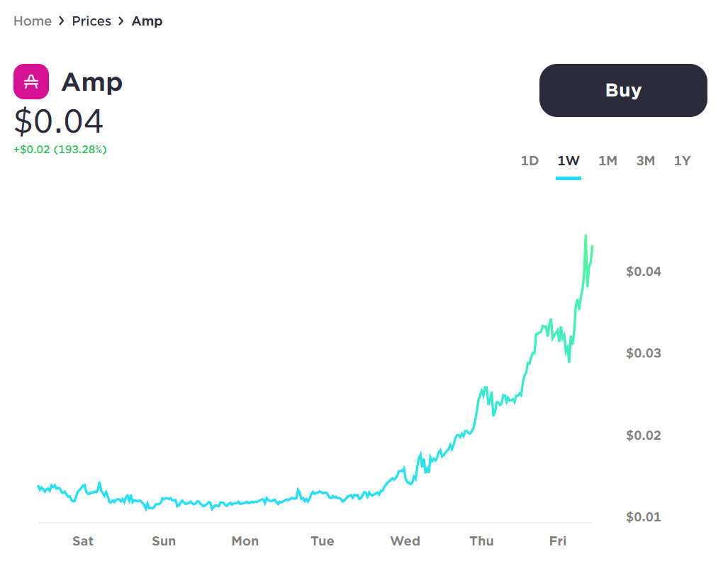Screen dimensions: 728x571
Task: Click the chevron arrow after Home breadcrumb
Action: (61, 21)
